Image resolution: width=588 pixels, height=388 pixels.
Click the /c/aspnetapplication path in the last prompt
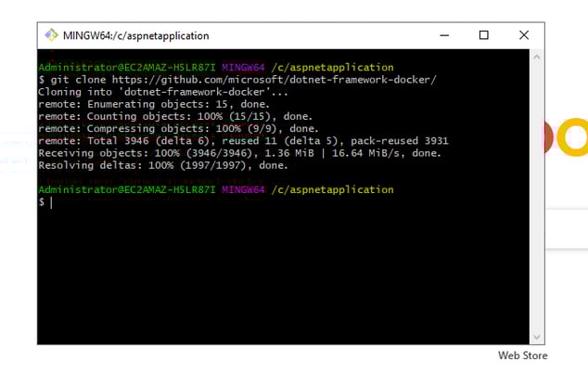tap(332, 190)
